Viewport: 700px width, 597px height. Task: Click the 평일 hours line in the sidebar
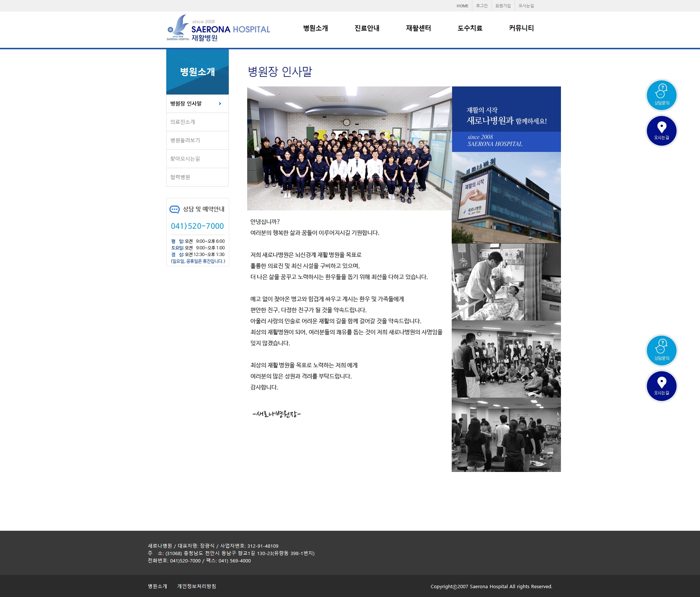click(x=198, y=241)
